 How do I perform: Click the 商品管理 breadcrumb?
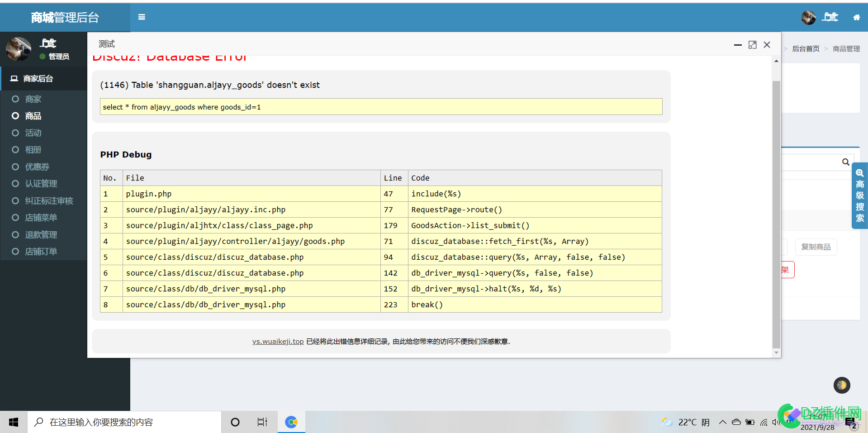pos(846,49)
